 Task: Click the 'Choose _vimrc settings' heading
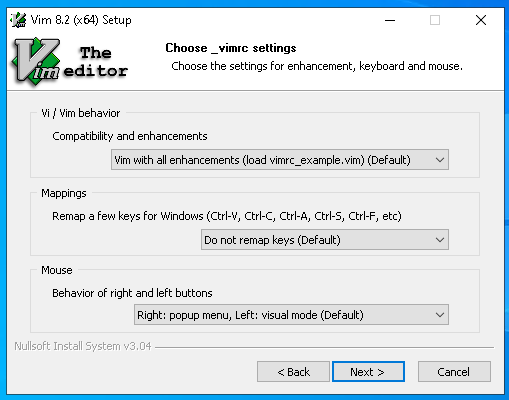(231, 48)
